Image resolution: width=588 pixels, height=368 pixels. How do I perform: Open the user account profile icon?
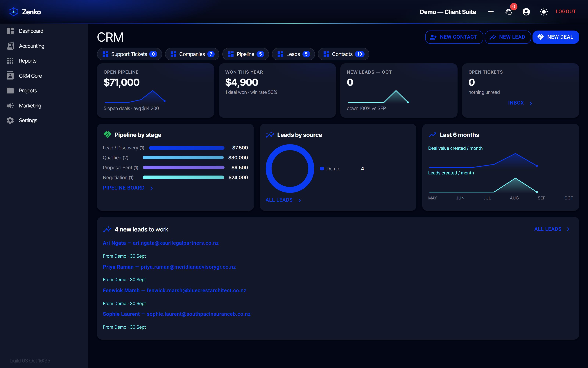click(x=526, y=12)
